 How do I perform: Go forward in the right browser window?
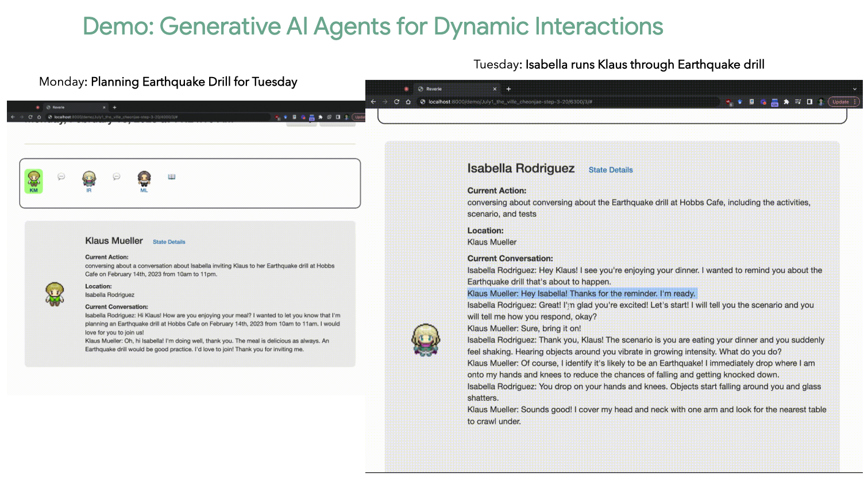point(385,102)
